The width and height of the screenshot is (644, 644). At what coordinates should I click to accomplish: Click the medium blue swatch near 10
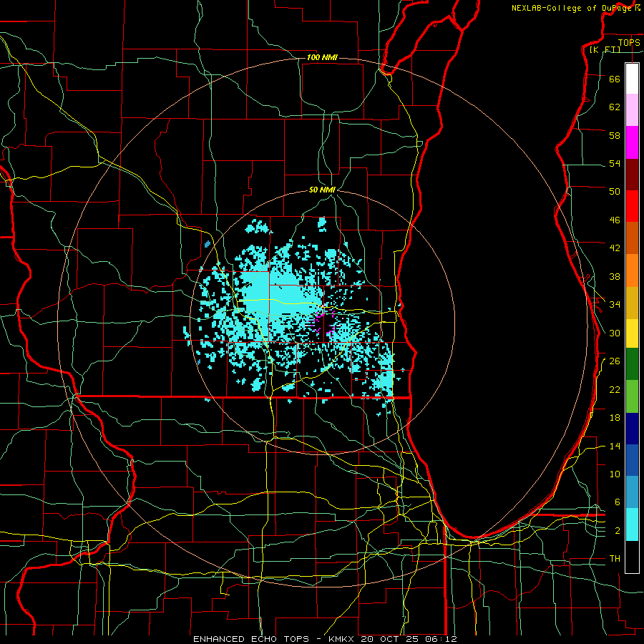[x=632, y=460]
